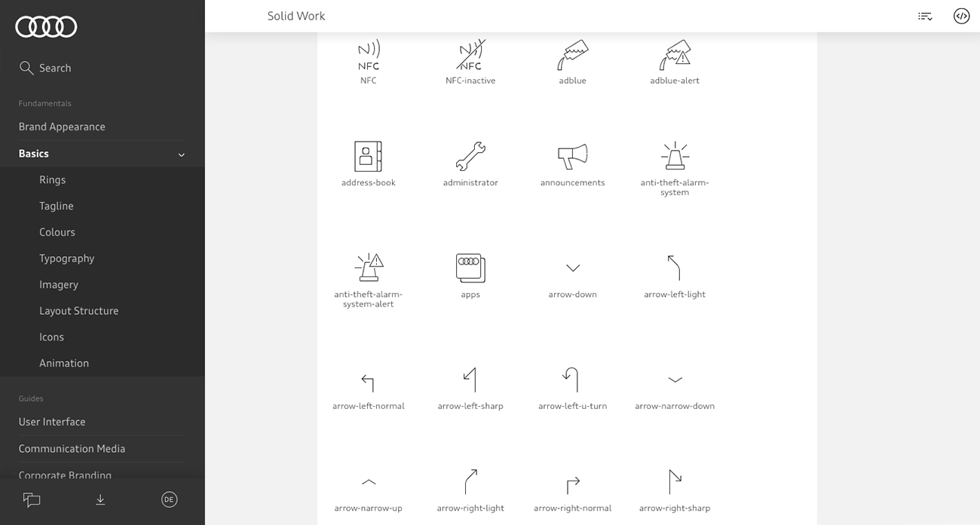Click the address-book label text
The image size is (980, 525).
click(369, 183)
